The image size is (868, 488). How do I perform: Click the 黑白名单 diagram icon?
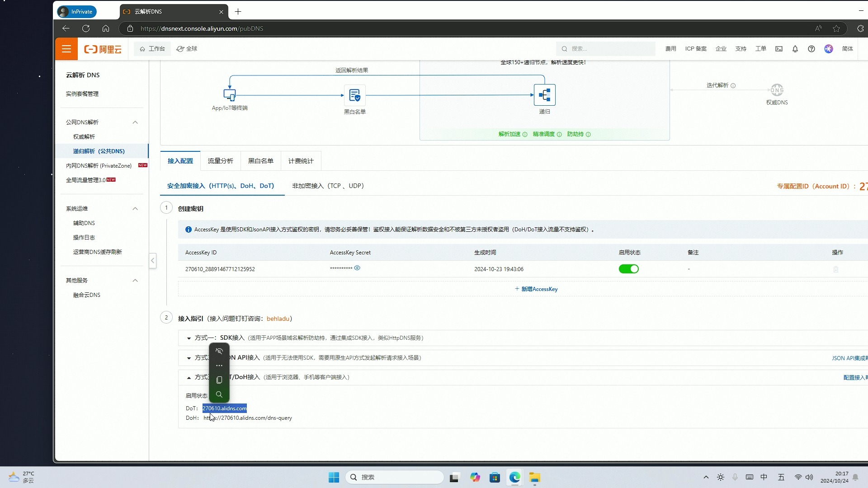[x=354, y=95]
